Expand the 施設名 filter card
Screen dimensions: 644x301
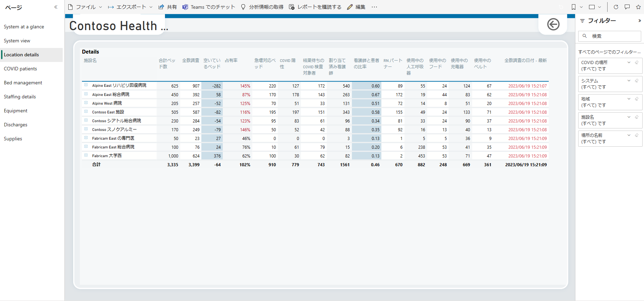629,117
